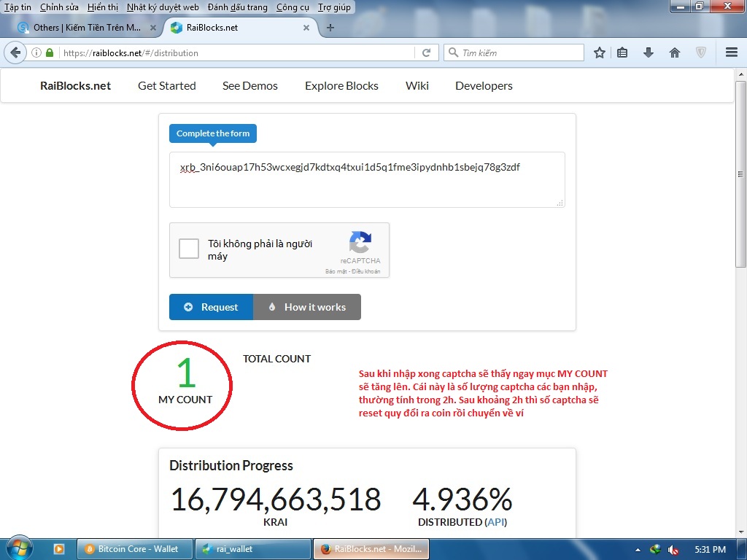Open Explore Blocks nav link
The height and width of the screenshot is (560, 747).
(x=341, y=86)
